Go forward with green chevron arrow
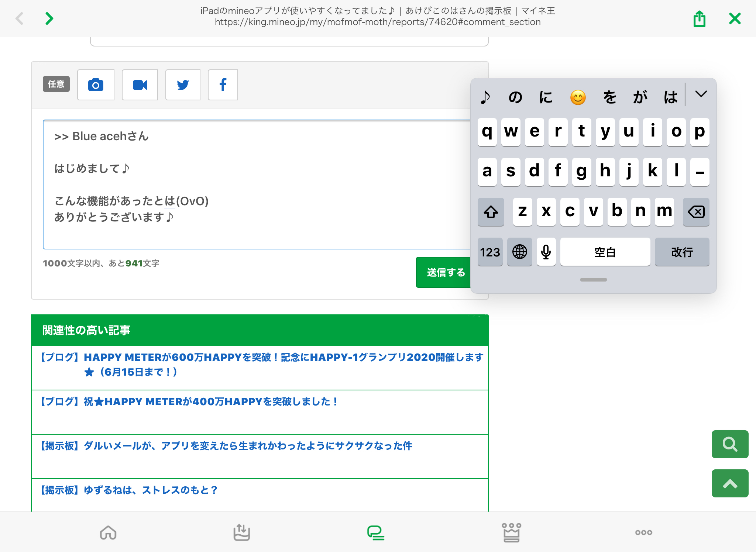This screenshot has height=552, width=756. (49, 18)
